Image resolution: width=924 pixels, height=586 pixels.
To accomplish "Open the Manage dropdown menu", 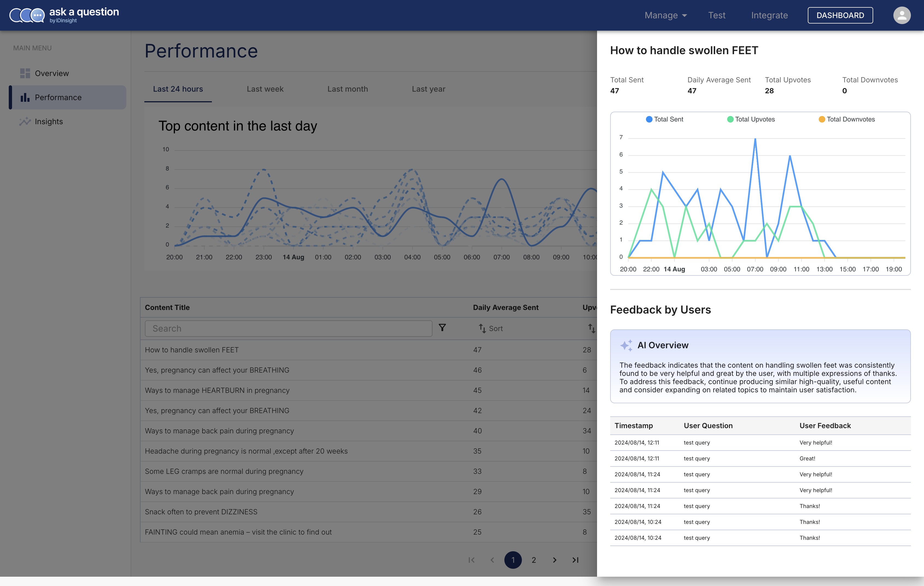I will pyautogui.click(x=665, y=15).
